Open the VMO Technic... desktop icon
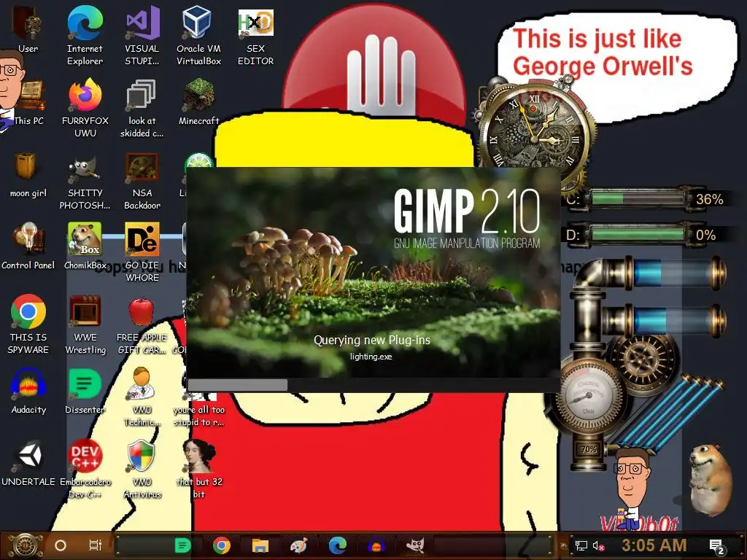The image size is (747, 560). (x=142, y=397)
